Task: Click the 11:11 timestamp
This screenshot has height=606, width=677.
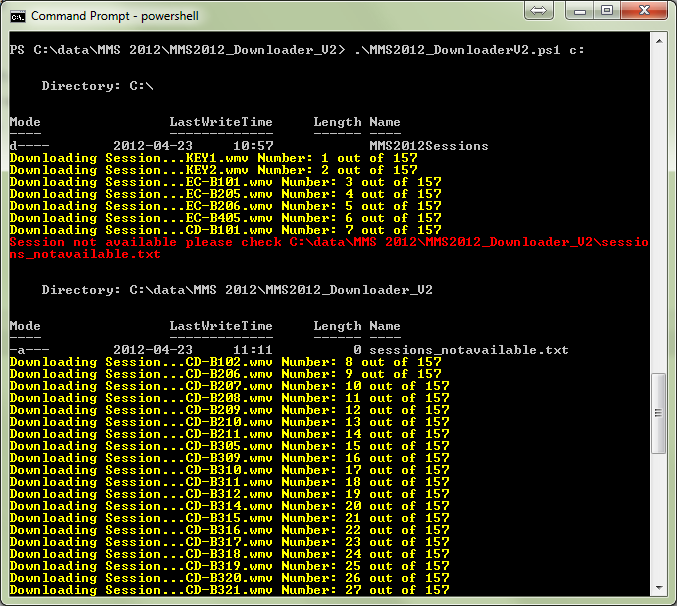Action: pyautogui.click(x=253, y=350)
